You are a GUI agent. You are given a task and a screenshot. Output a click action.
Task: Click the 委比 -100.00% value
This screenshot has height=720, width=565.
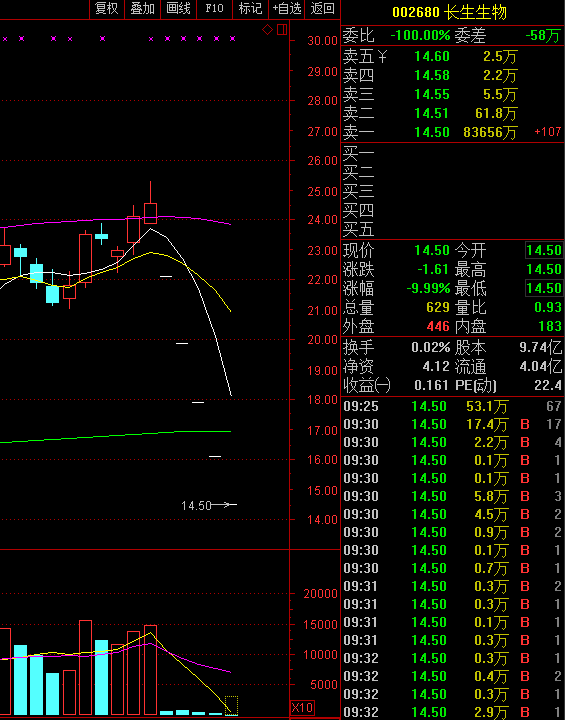point(420,35)
